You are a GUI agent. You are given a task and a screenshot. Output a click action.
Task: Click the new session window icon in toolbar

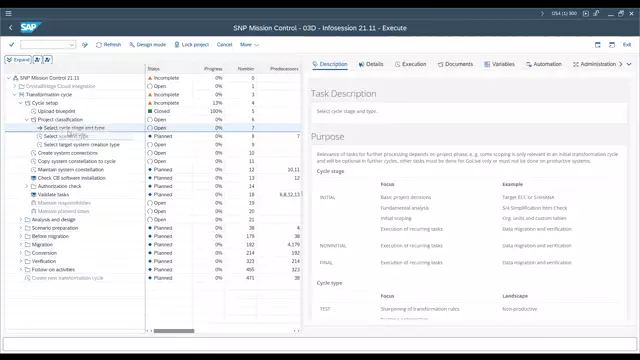click(x=598, y=45)
